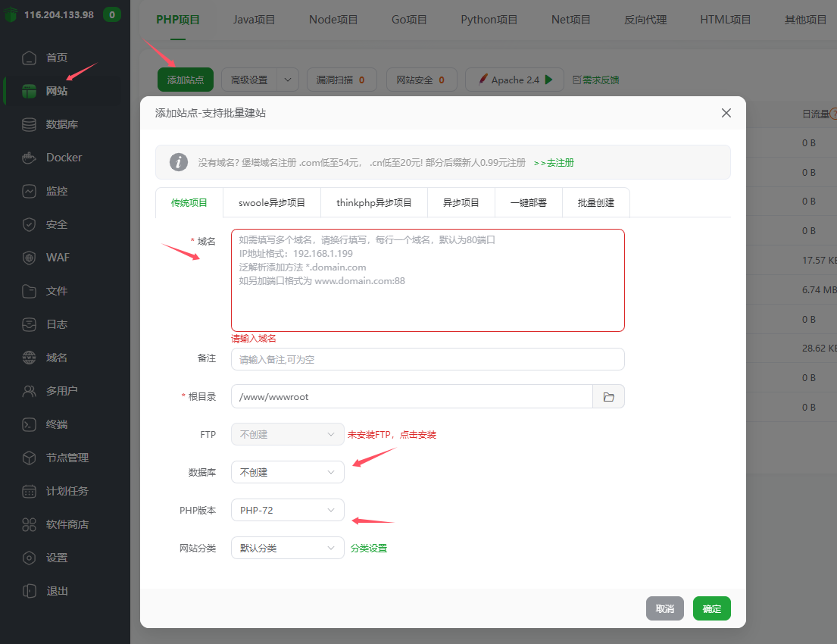837x644 pixels.
Task: Open the PHP版本 dropdown showing PHP-72
Action: coord(287,510)
